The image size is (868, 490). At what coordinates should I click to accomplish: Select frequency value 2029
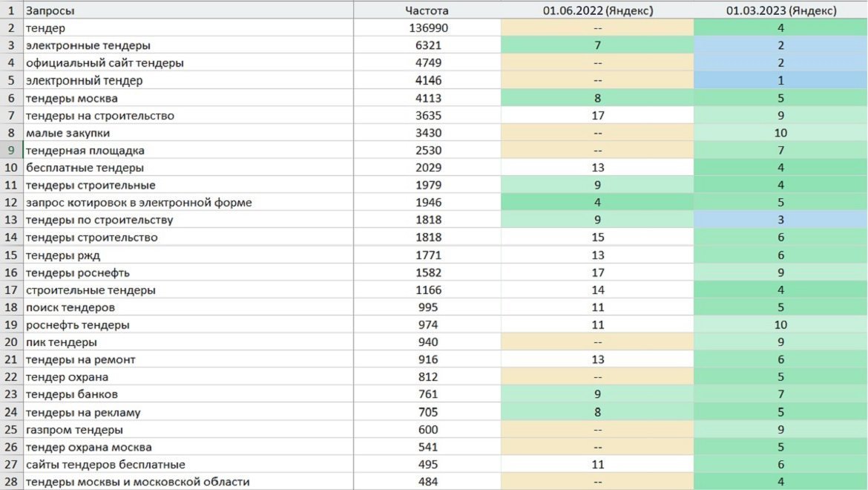pos(428,167)
